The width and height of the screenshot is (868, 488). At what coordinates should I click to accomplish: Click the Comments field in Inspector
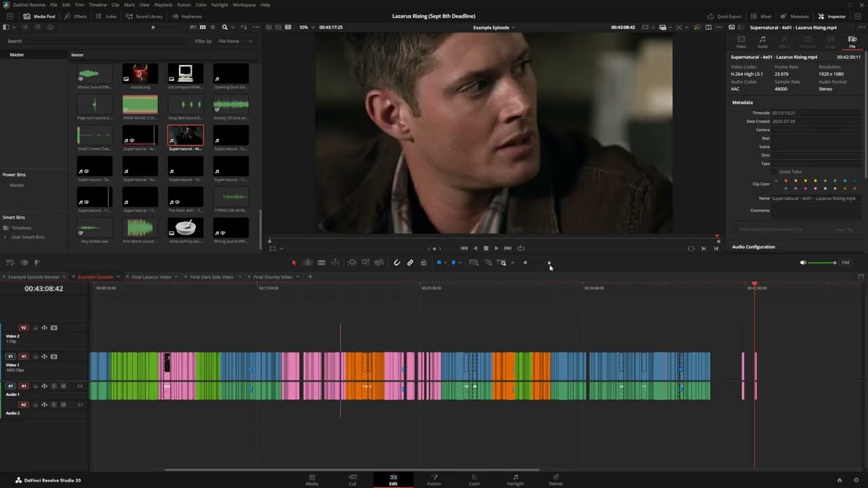(816, 211)
